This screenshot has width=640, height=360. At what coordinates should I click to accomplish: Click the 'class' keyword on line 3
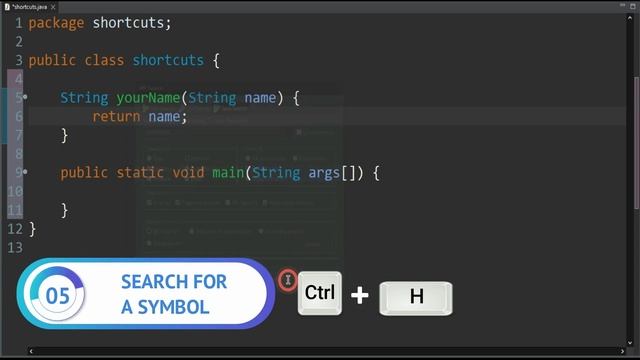(x=104, y=60)
